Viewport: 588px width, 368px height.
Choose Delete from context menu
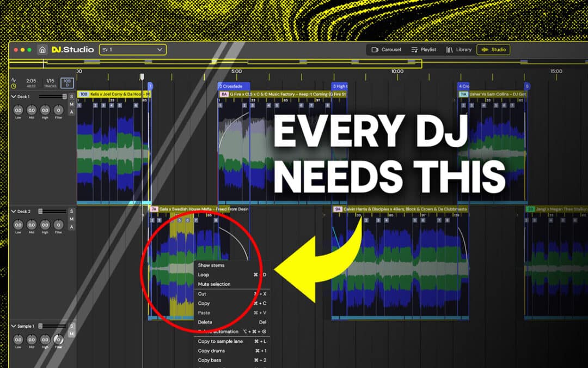232,322
